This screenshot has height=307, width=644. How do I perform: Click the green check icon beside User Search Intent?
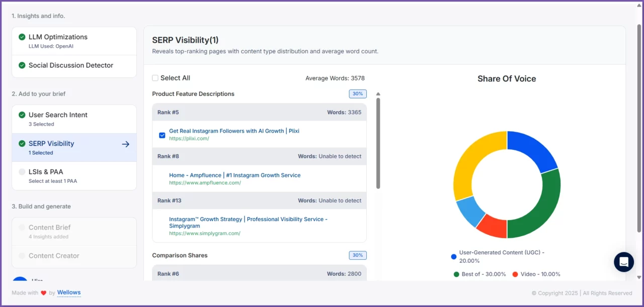22,115
